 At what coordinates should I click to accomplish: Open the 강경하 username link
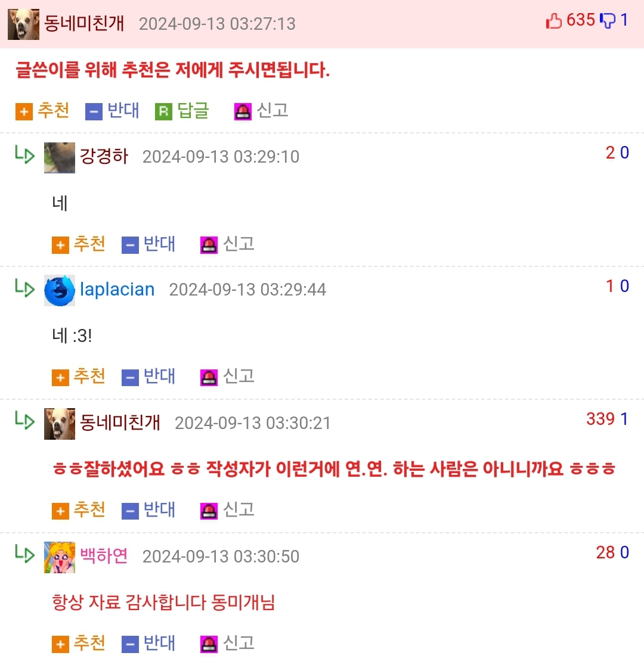104,156
